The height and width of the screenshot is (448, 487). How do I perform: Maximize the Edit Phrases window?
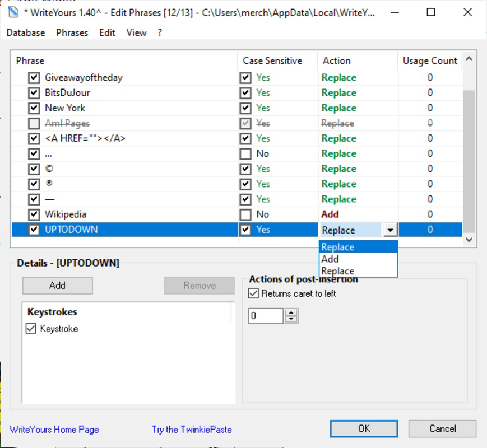431,12
